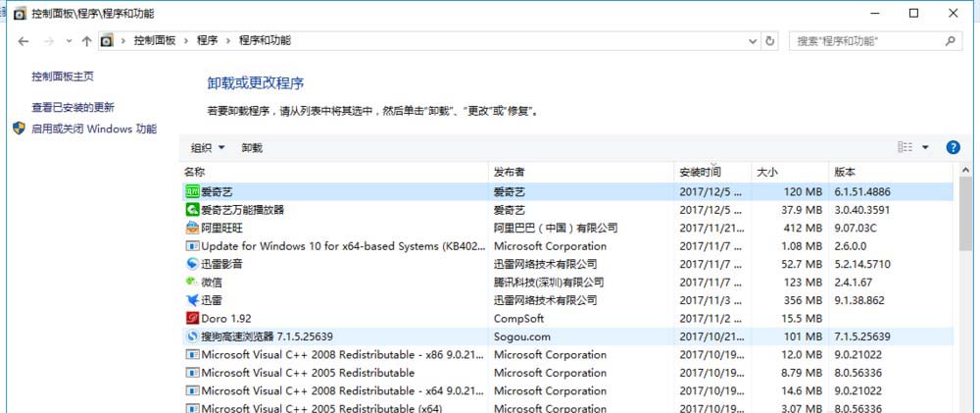Click the 卸载 uninstall button
The image size is (980, 413).
(252, 148)
